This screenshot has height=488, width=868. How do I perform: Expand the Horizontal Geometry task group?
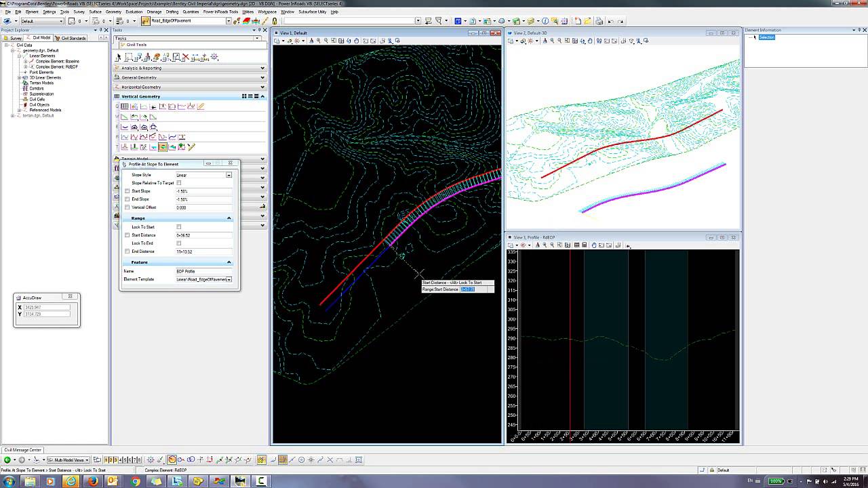[x=190, y=87]
